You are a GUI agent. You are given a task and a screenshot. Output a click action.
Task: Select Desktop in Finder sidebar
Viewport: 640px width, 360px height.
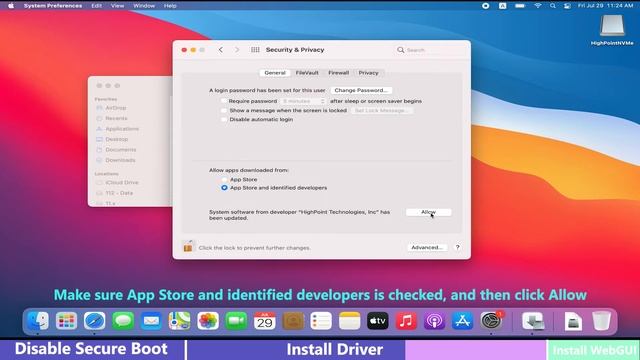click(116, 139)
